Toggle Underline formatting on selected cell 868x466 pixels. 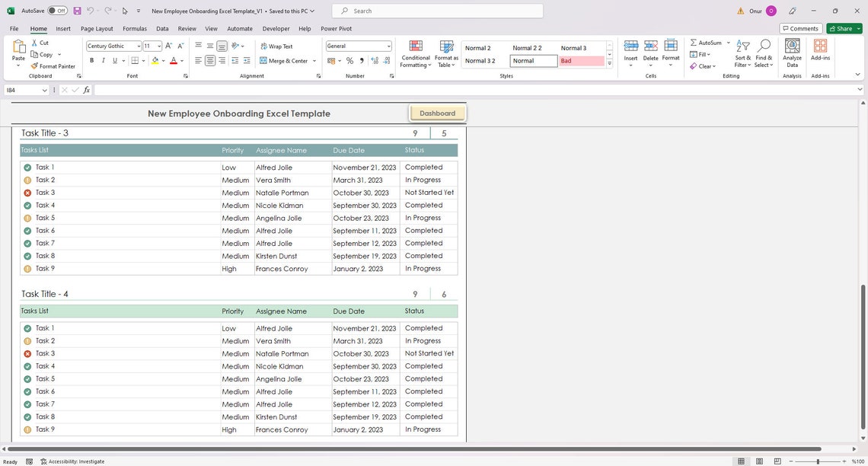point(113,61)
